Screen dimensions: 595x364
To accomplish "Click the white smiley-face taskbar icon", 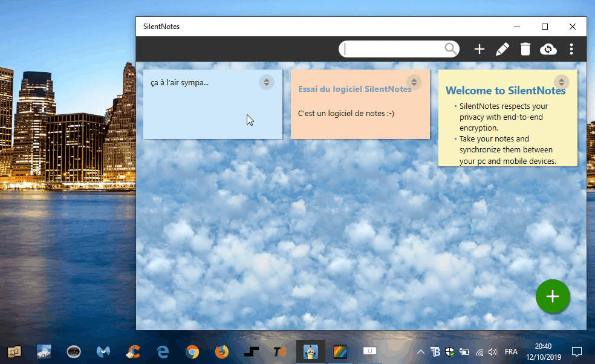I will point(370,351).
